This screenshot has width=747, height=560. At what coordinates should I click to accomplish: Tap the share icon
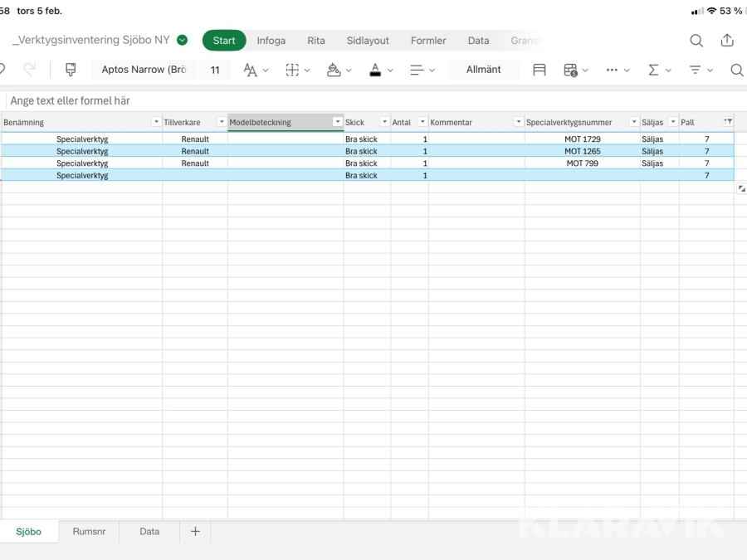(727, 41)
